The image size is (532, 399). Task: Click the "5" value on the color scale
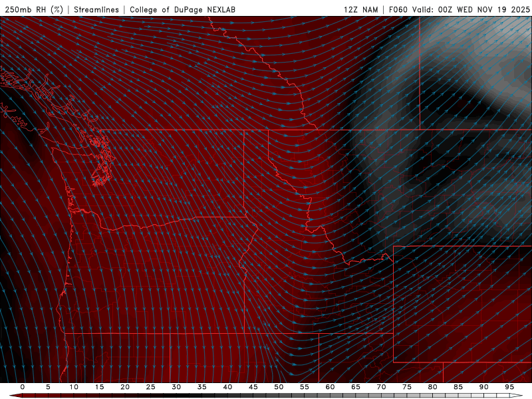point(48,387)
